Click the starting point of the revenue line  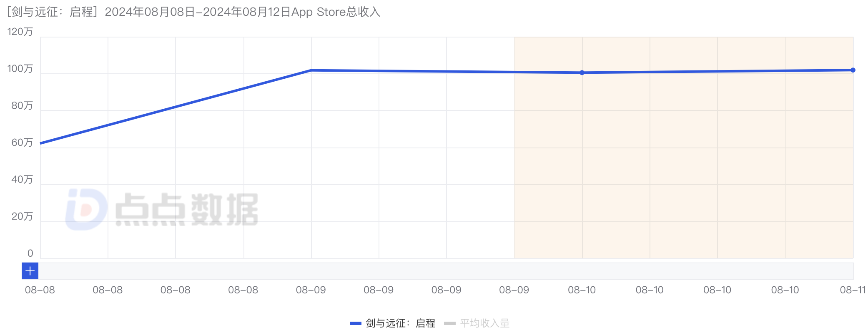tap(40, 142)
